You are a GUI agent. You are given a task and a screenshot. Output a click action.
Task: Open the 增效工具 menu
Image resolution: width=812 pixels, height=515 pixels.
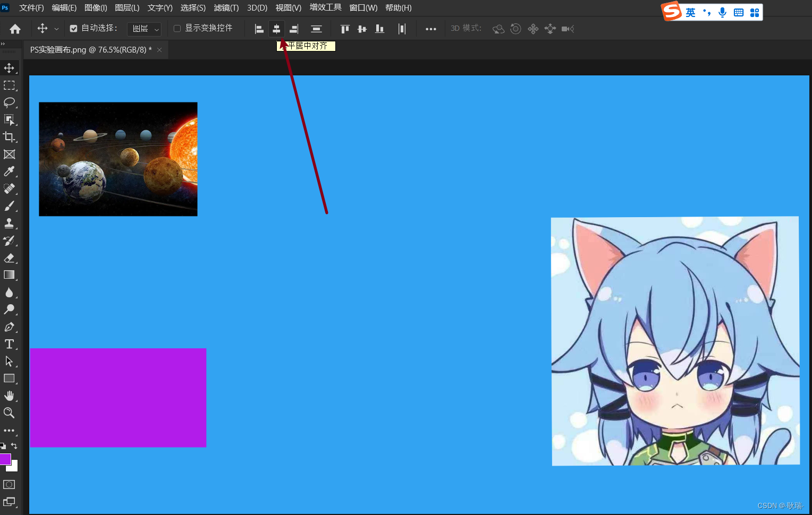click(x=326, y=7)
